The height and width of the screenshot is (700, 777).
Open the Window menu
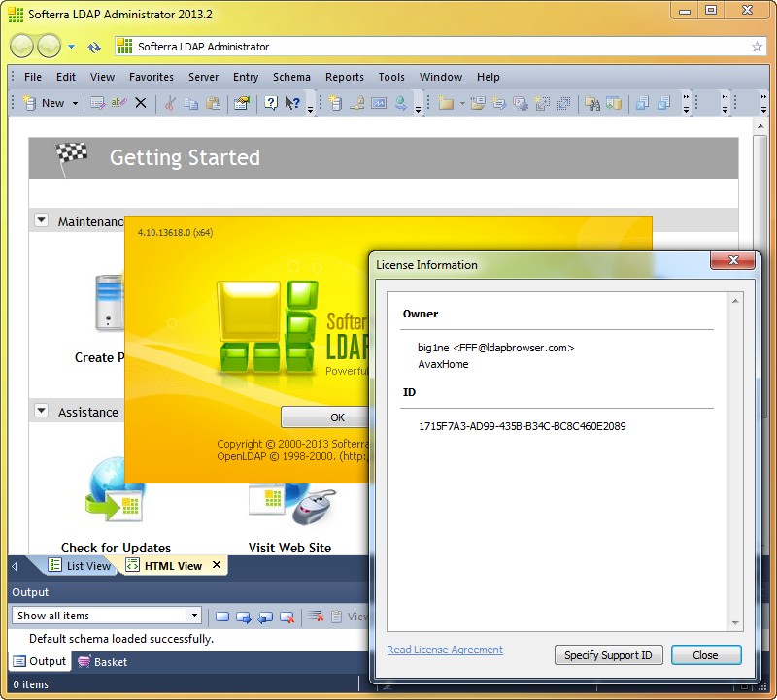(441, 77)
